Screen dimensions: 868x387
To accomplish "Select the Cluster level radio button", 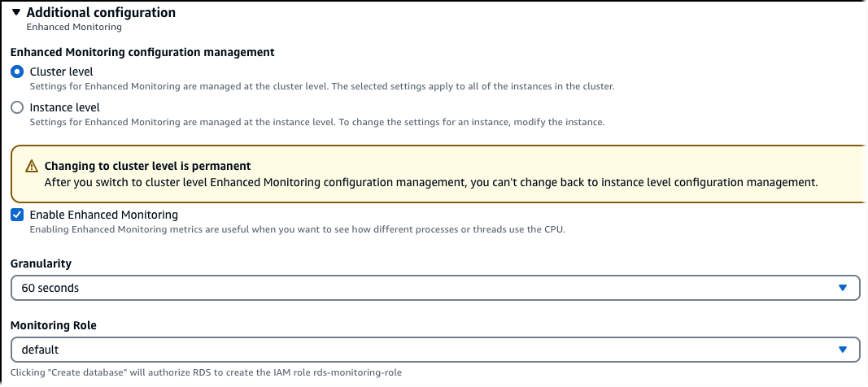I will tap(17, 72).
